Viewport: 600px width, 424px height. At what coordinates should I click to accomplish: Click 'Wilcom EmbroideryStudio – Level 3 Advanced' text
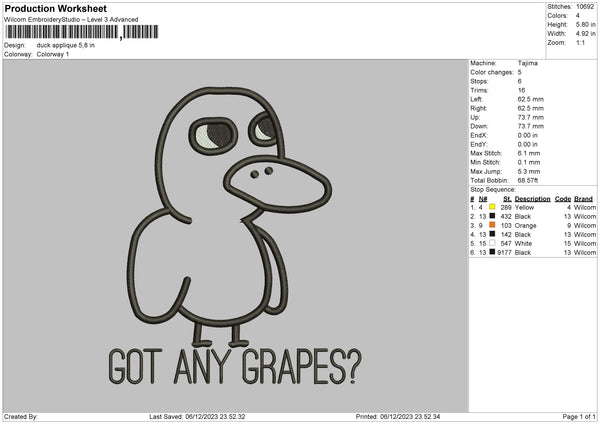(x=71, y=20)
